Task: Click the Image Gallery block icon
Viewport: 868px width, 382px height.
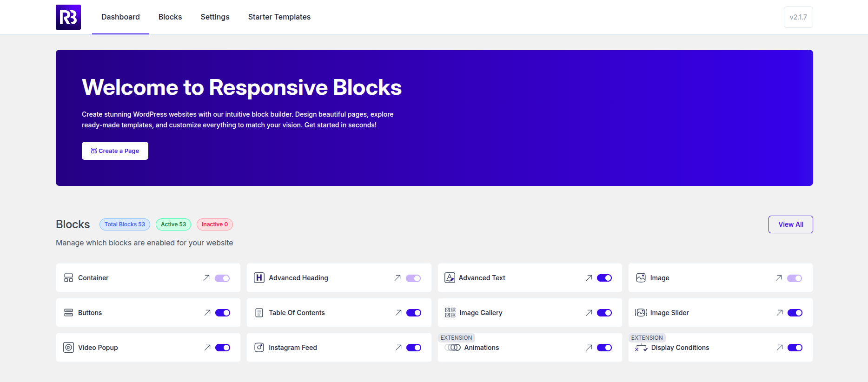Action: click(450, 313)
